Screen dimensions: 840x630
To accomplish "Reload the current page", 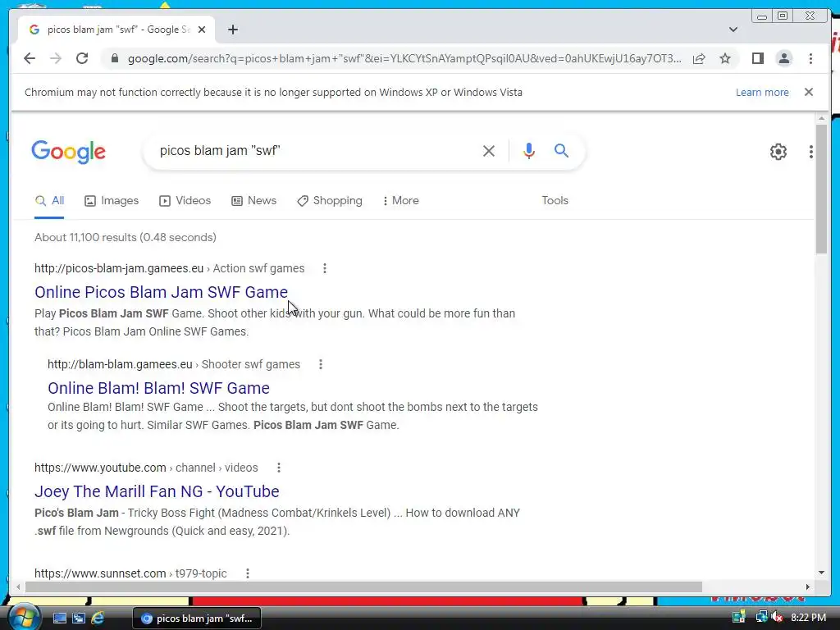I will (82, 58).
